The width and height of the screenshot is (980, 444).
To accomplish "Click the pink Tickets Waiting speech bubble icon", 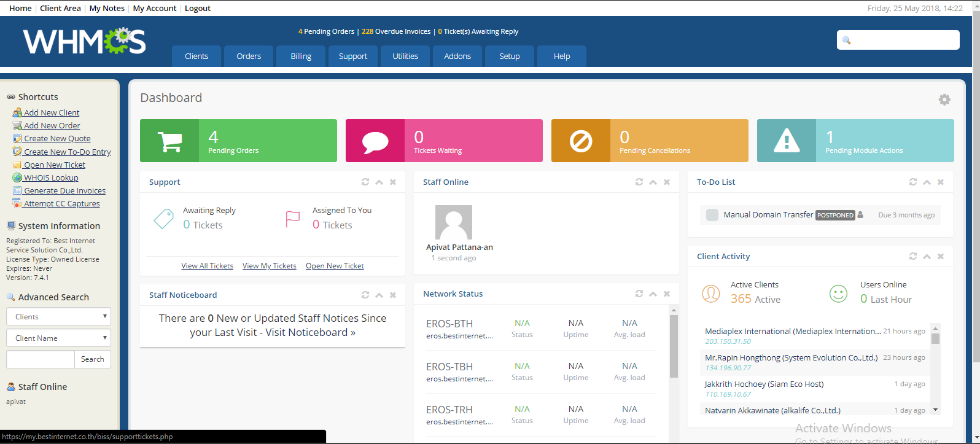I will pos(375,141).
